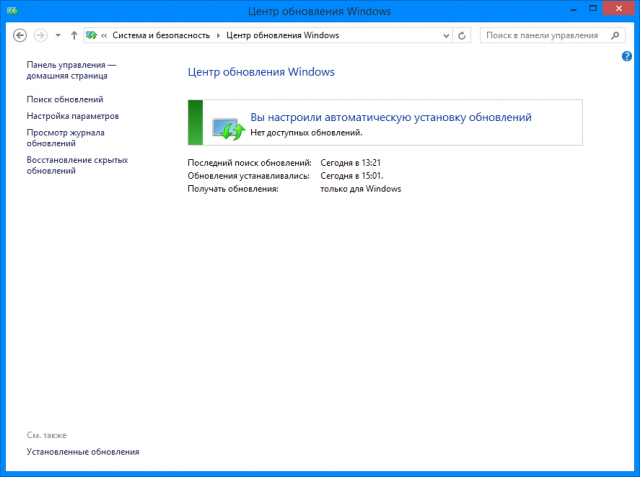640x477 pixels.
Task: Click 'Вы настроили автоматическую установку обновлений' heading
Action: [x=391, y=117]
